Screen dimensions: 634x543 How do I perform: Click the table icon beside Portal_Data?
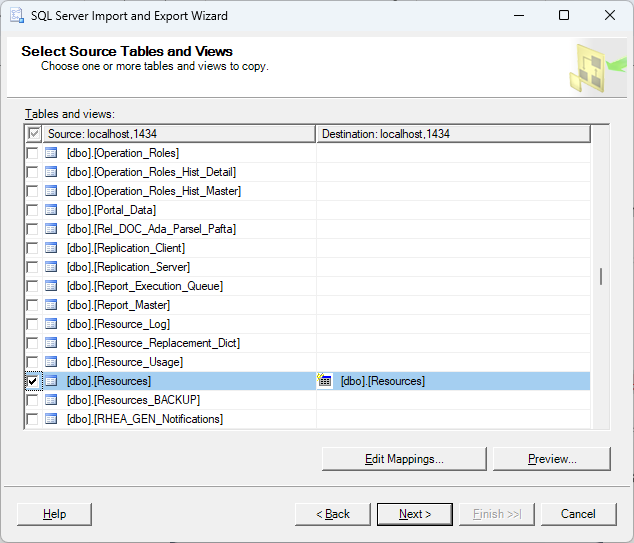point(51,210)
